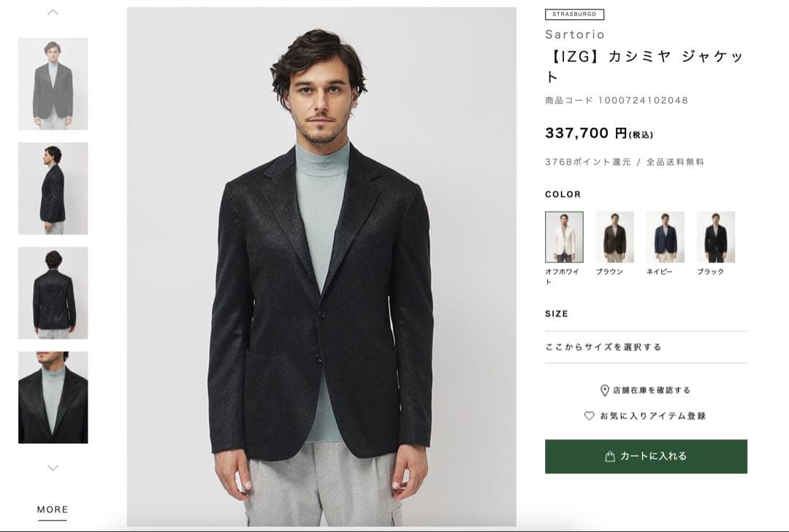Select the off-white color swatch
Screen dimensions: 789x532
[x=564, y=237]
